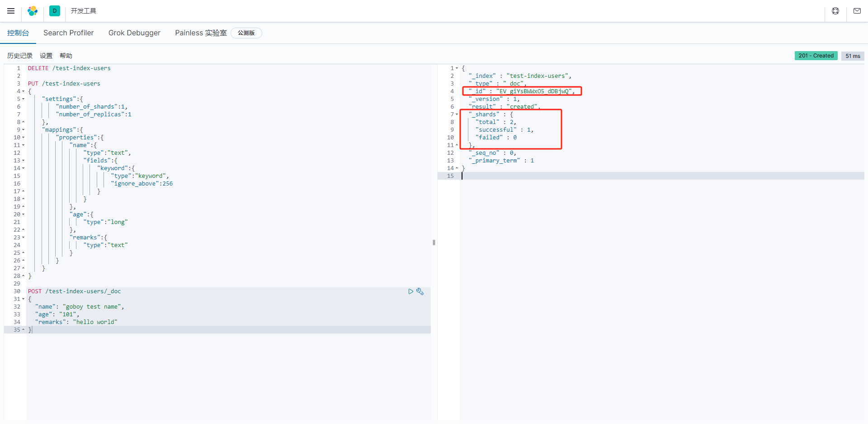
Task: Collapse the response root object at line 1
Action: point(457,68)
